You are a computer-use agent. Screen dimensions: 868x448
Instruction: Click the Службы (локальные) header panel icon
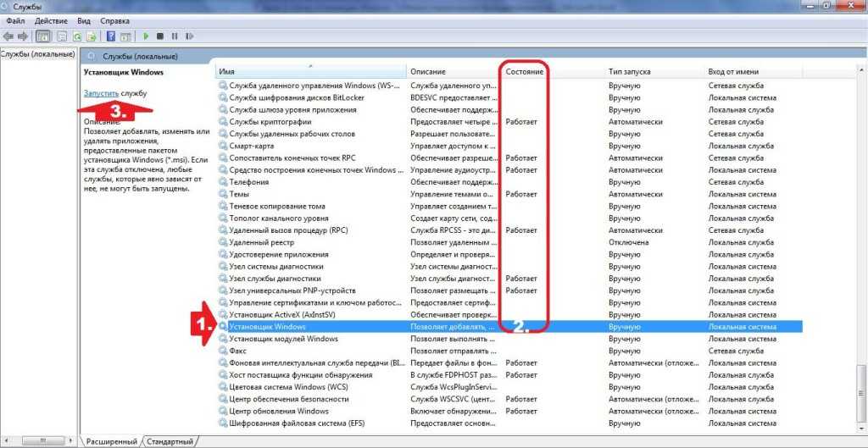click(92, 57)
